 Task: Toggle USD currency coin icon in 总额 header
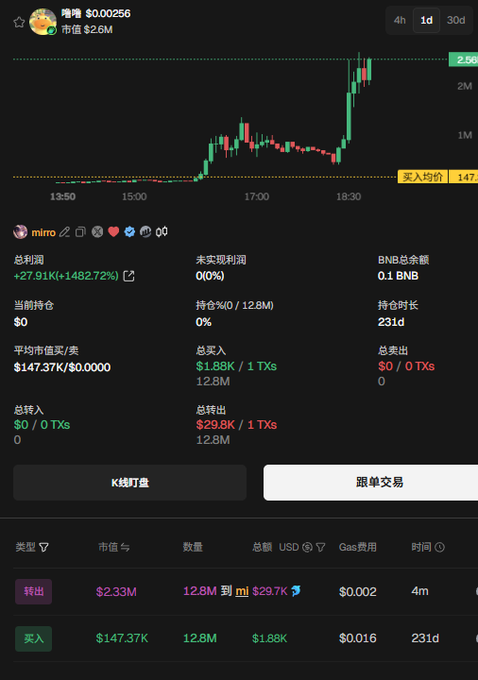pyautogui.click(x=307, y=547)
